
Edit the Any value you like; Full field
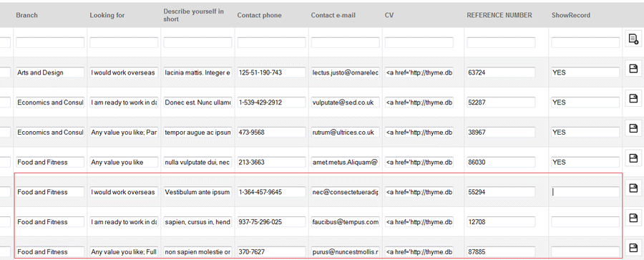point(124,251)
